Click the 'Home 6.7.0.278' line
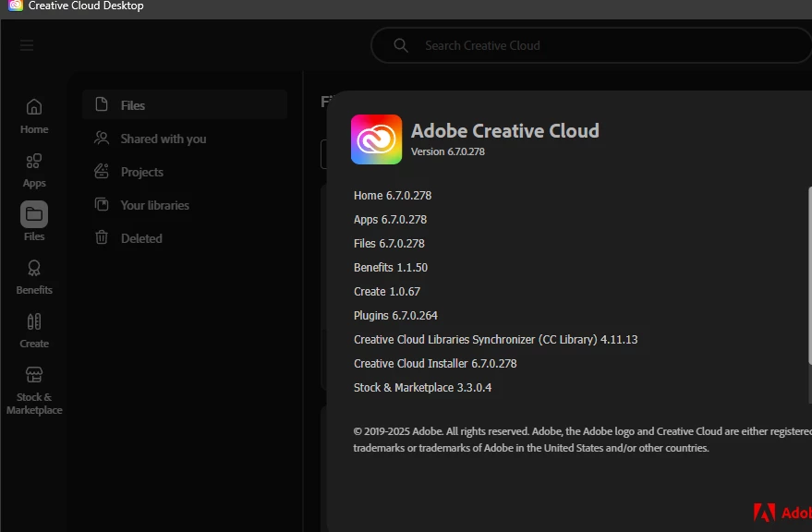Image resolution: width=812 pixels, height=532 pixels. point(393,195)
